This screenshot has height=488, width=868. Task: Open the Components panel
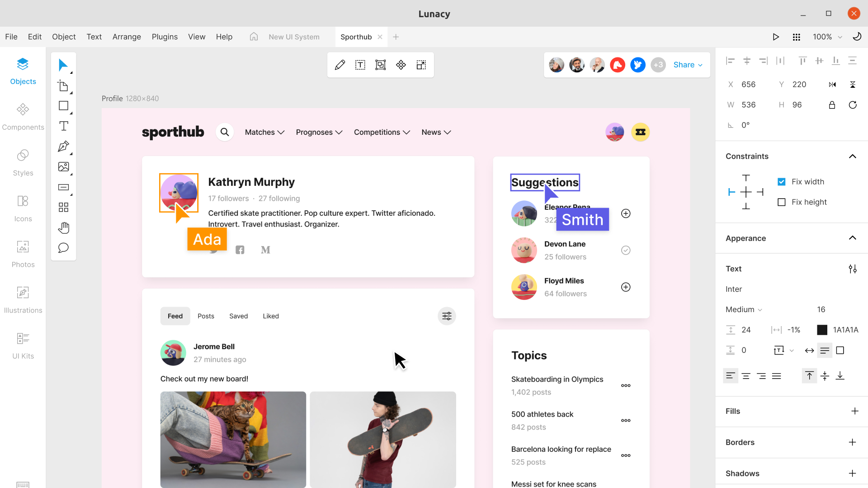23,116
